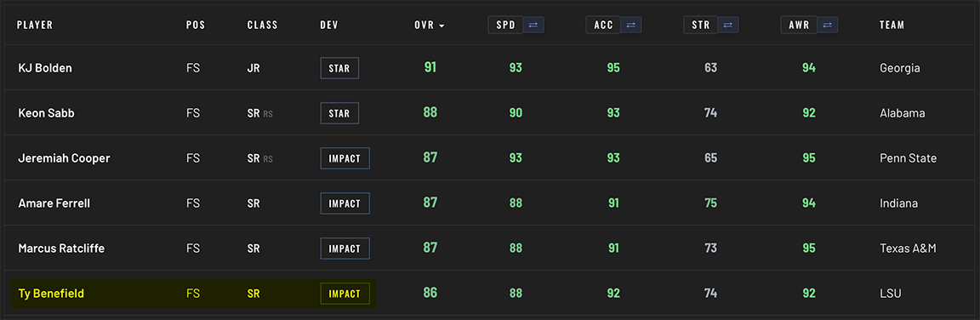Image resolution: width=980 pixels, height=320 pixels.
Task: Sort by the STR column label
Action: click(x=701, y=25)
